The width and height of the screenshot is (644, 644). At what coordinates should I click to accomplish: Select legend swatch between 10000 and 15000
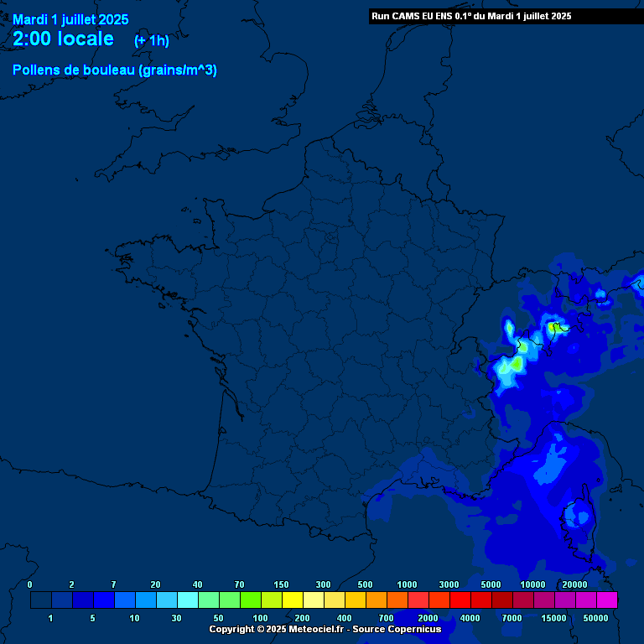543,600
